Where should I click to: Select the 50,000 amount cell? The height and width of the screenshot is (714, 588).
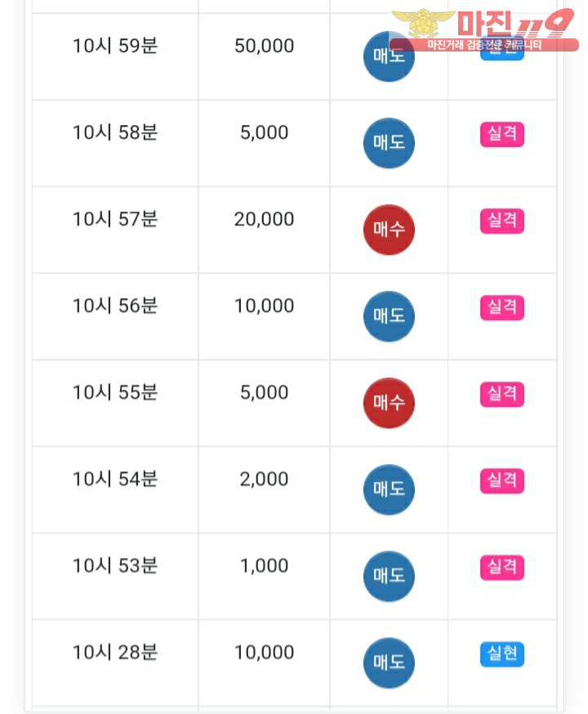tap(264, 56)
